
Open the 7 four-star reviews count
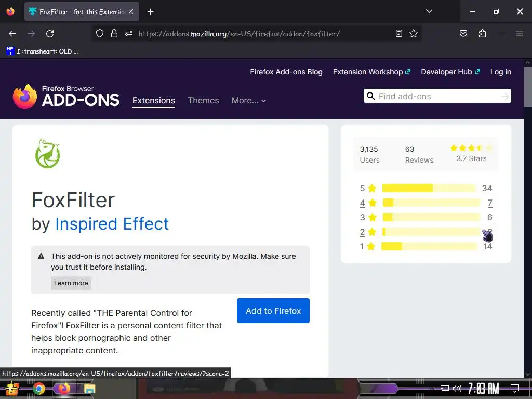point(489,203)
